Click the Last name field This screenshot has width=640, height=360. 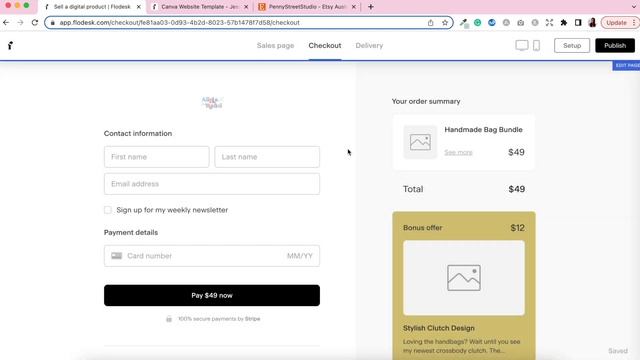[267, 157]
